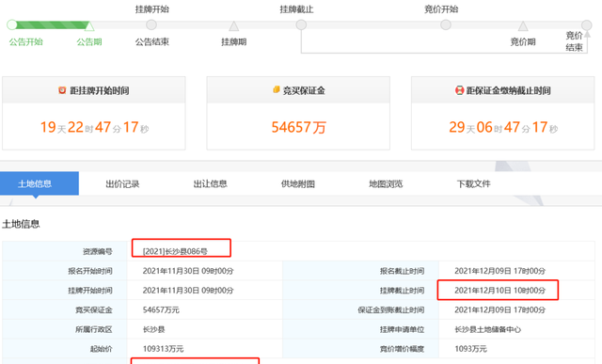Click resource number [2021]长沙县086号
This screenshot has height=364, width=602.
point(175,251)
